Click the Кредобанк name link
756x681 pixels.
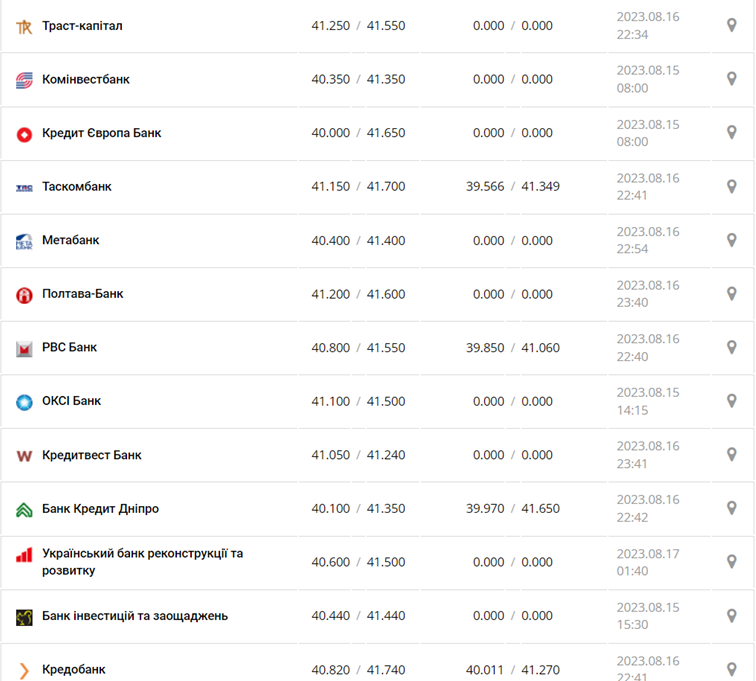pos(74,670)
